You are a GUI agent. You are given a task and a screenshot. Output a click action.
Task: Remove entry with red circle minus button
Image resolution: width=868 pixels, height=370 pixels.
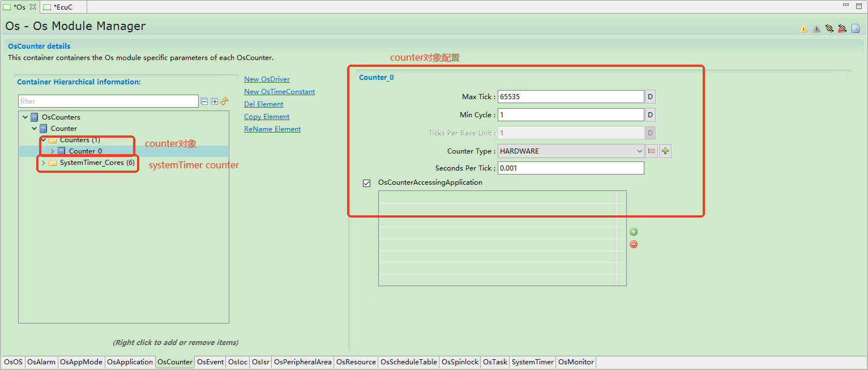(634, 244)
